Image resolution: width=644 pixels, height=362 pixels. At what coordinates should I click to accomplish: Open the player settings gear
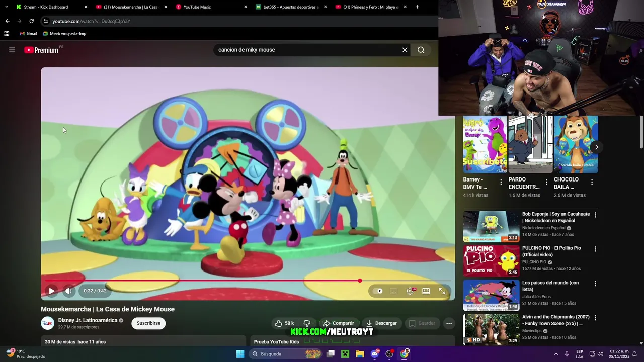pos(410,291)
